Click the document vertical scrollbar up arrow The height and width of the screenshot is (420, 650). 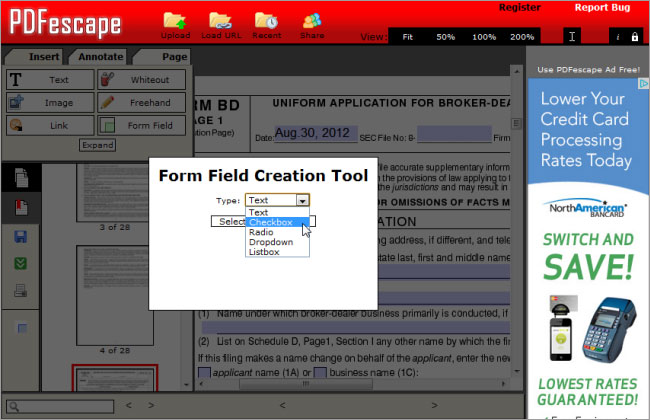[x=517, y=71]
